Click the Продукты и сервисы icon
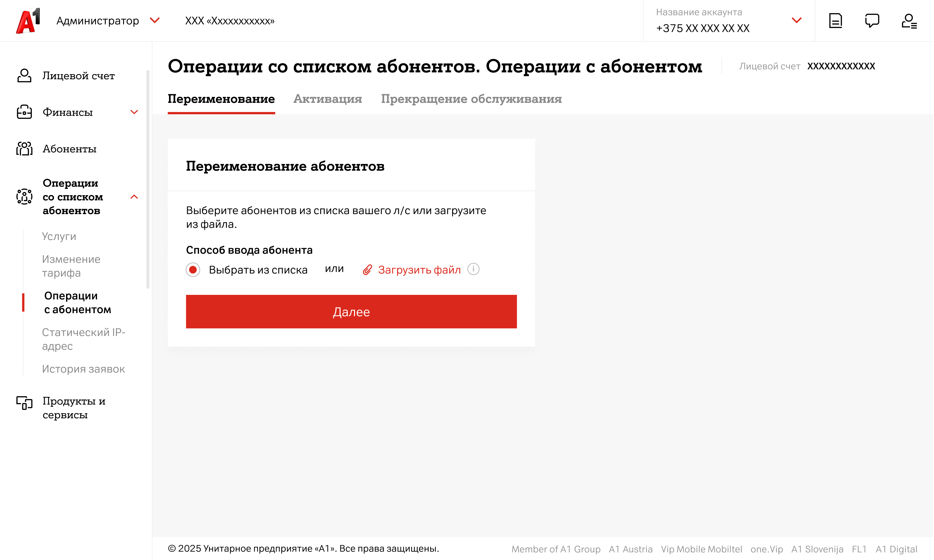Screen dimensions: 934x560 click(24, 403)
